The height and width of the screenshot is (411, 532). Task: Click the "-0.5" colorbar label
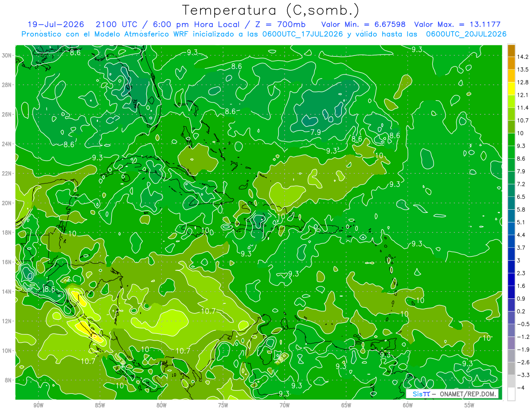point(523,324)
